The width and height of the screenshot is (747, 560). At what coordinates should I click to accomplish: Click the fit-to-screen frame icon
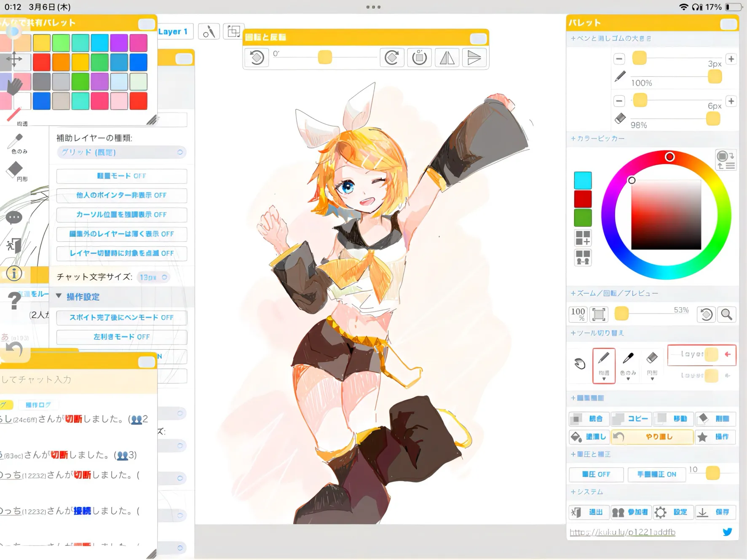[599, 314]
